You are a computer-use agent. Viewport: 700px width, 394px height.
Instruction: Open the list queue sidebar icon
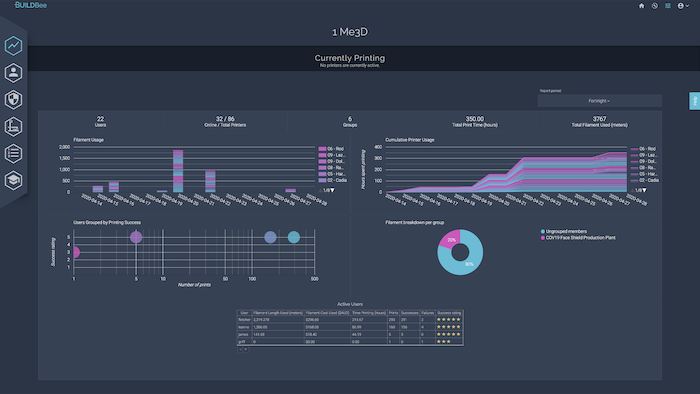point(13,153)
